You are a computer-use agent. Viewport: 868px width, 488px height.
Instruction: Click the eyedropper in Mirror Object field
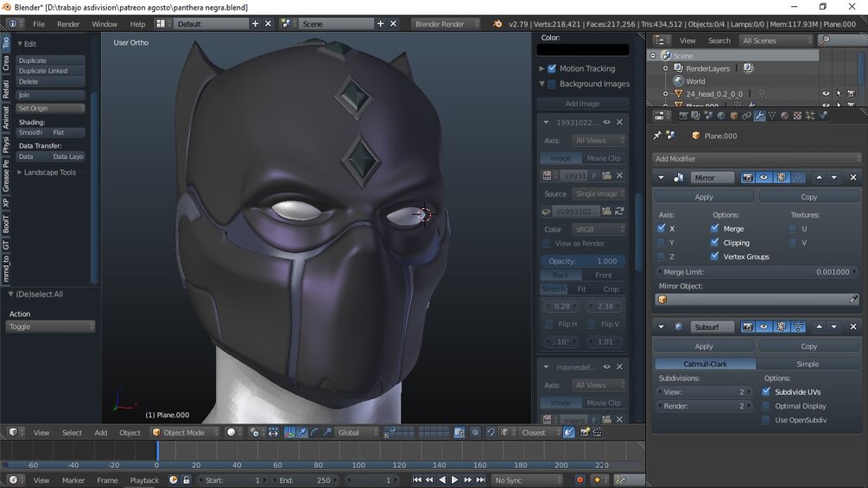point(853,300)
